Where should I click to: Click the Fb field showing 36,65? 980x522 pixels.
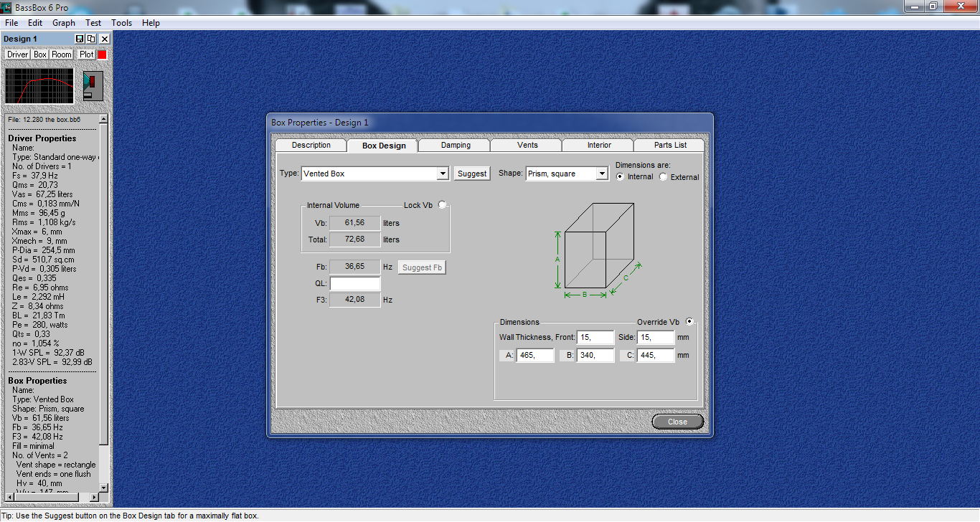[x=354, y=267]
